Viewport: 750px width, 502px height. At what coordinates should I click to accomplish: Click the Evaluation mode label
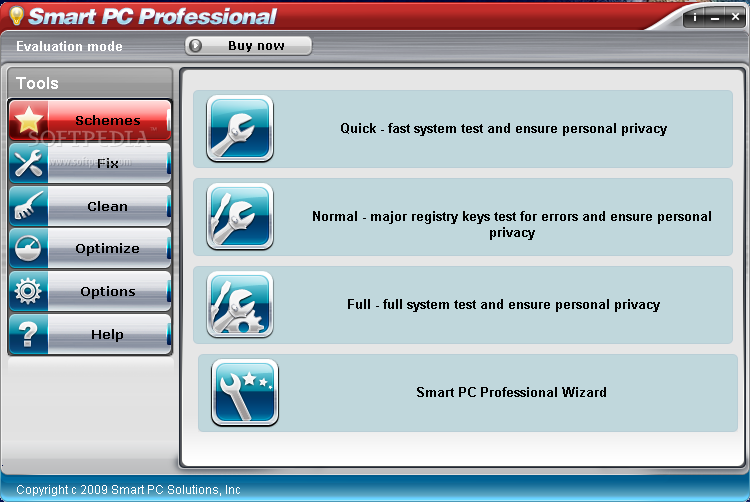pos(69,46)
